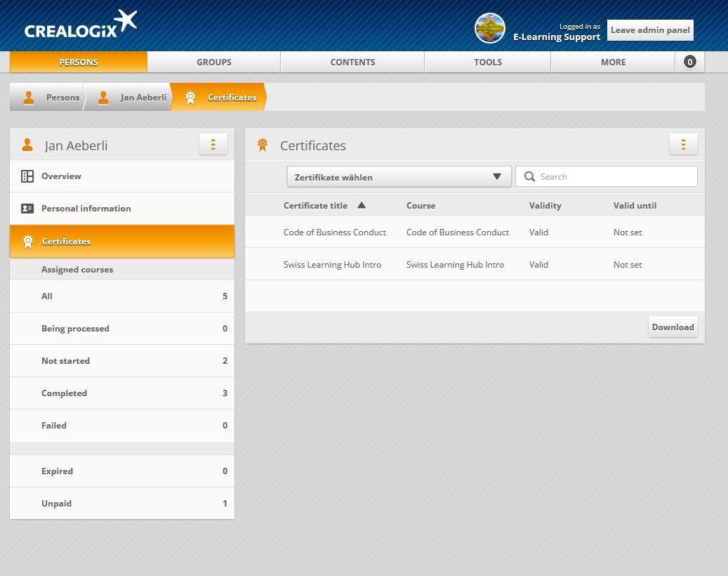Show Failed courses
Screen dimensions: 728x576
(122, 426)
